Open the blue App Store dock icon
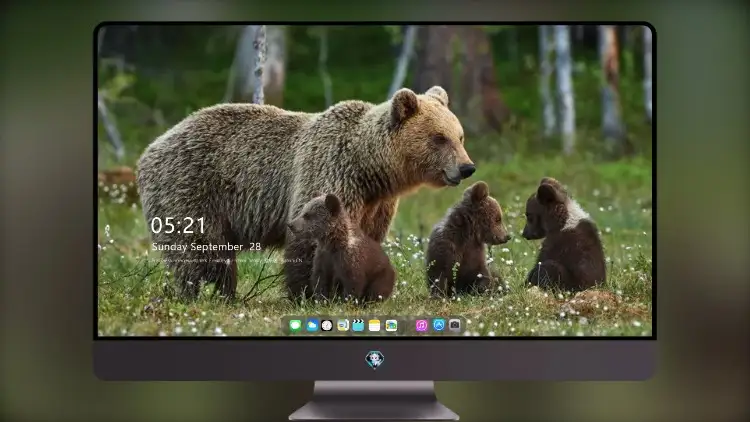 tap(439, 325)
